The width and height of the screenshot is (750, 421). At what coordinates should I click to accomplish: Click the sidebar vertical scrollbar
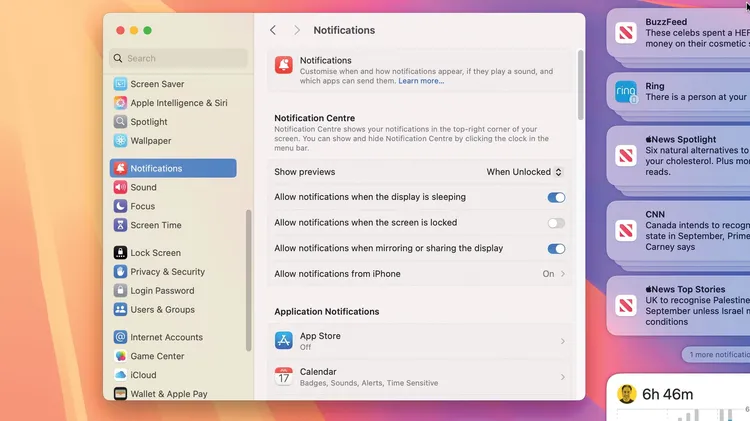pos(248,280)
